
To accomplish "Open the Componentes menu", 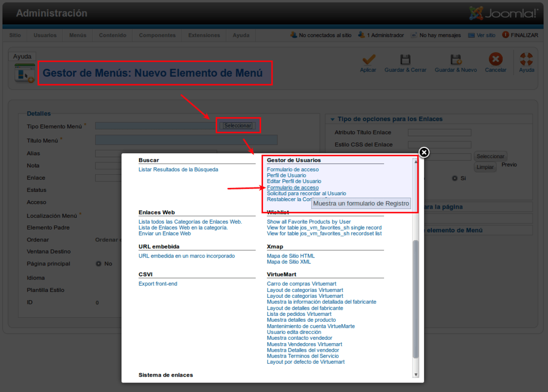I will [157, 35].
